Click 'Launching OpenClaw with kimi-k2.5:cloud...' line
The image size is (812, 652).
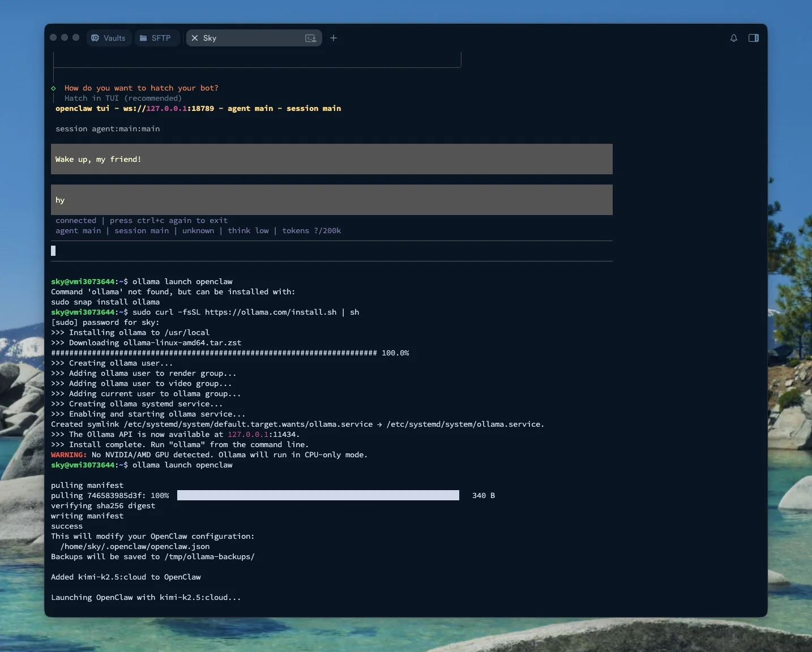tap(146, 597)
